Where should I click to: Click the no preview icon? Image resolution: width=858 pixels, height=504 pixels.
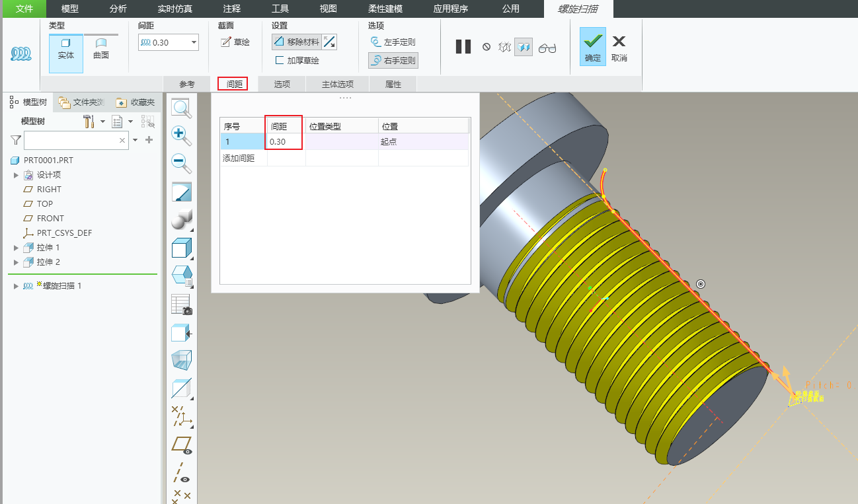[x=487, y=47]
